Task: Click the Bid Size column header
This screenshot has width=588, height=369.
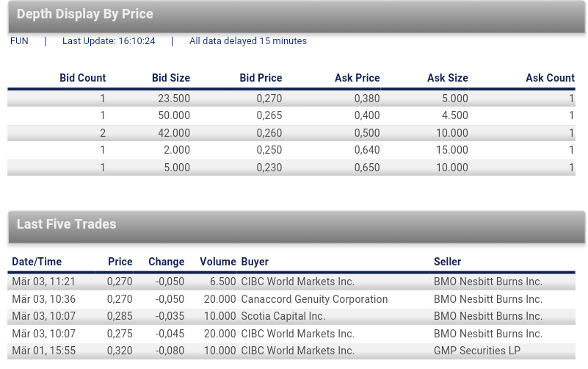Action: [x=170, y=78]
